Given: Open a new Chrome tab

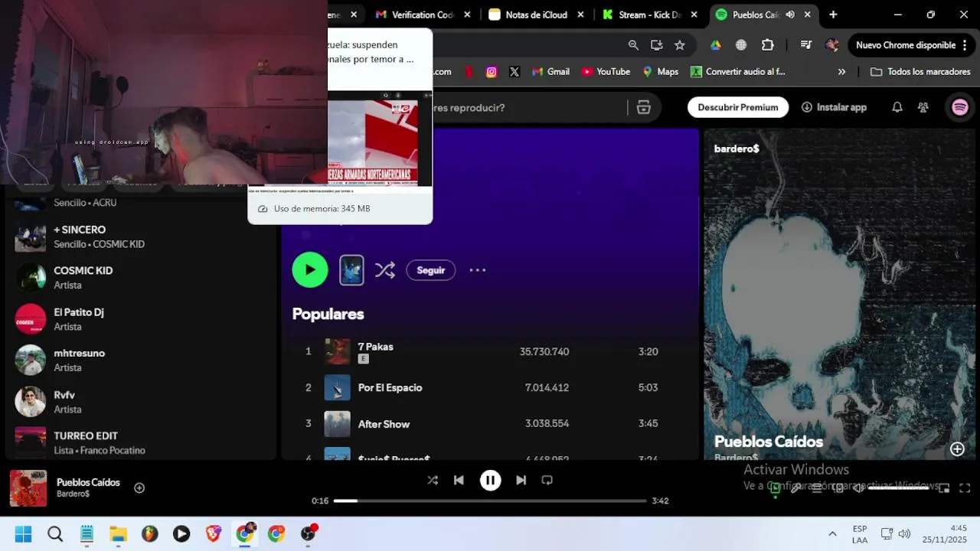Looking at the screenshot, I should tap(833, 15).
